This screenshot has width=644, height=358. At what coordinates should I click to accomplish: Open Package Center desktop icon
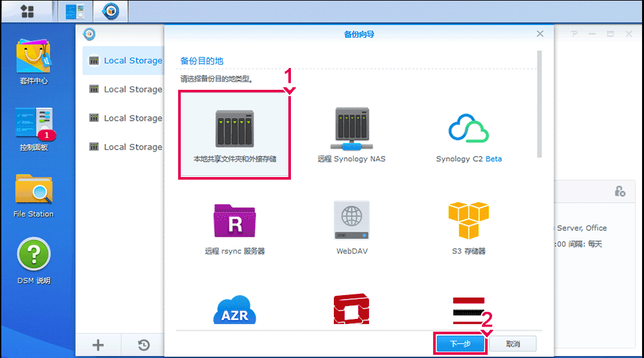point(34,62)
